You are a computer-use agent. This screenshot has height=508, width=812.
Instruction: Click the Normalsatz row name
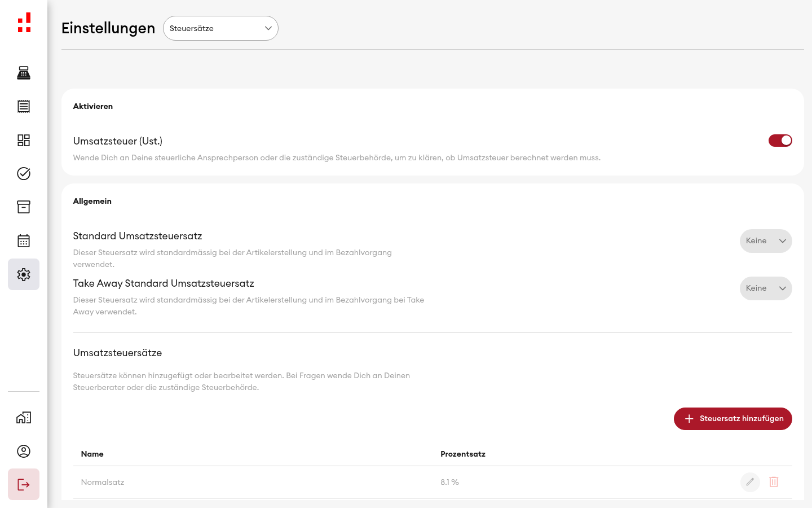tap(103, 482)
